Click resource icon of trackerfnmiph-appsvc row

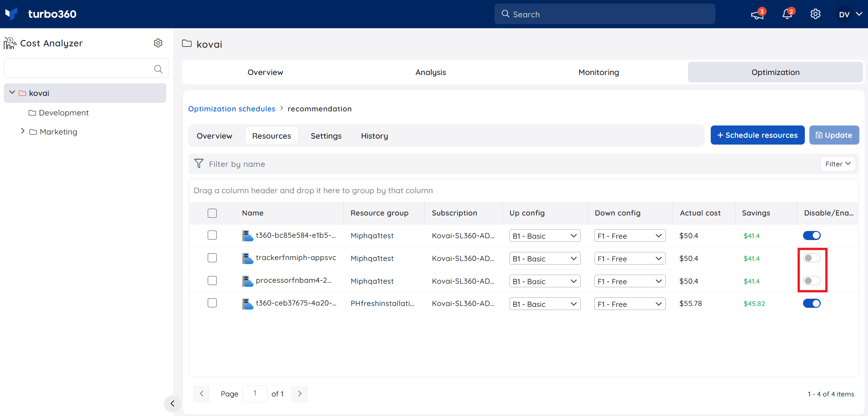[x=247, y=258]
